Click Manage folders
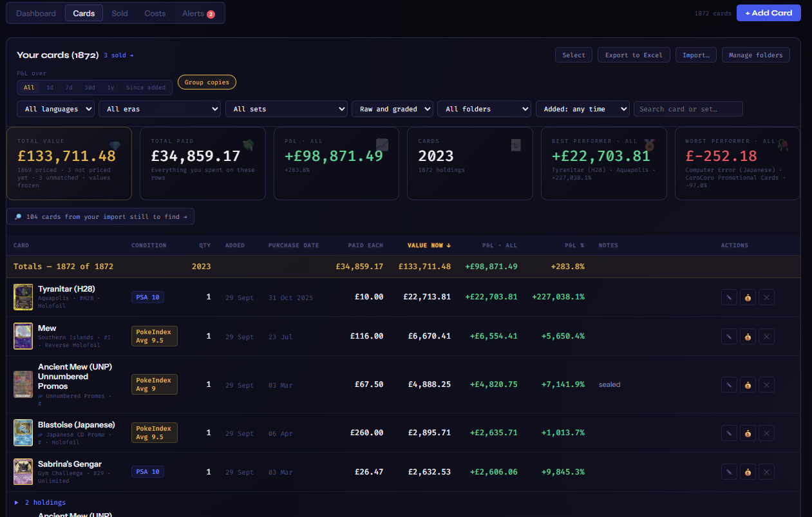Screen dimensions: 812x517 (x=756, y=55)
